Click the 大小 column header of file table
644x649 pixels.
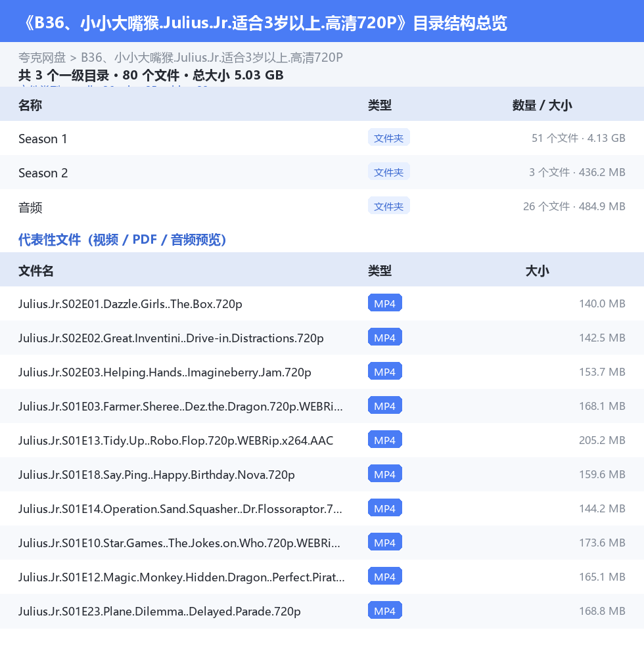(x=537, y=271)
